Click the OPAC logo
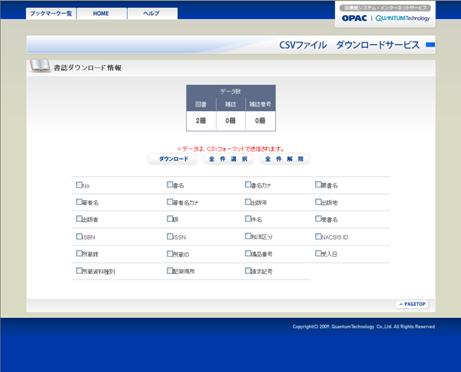The height and width of the screenshot is (372, 461). [x=354, y=18]
